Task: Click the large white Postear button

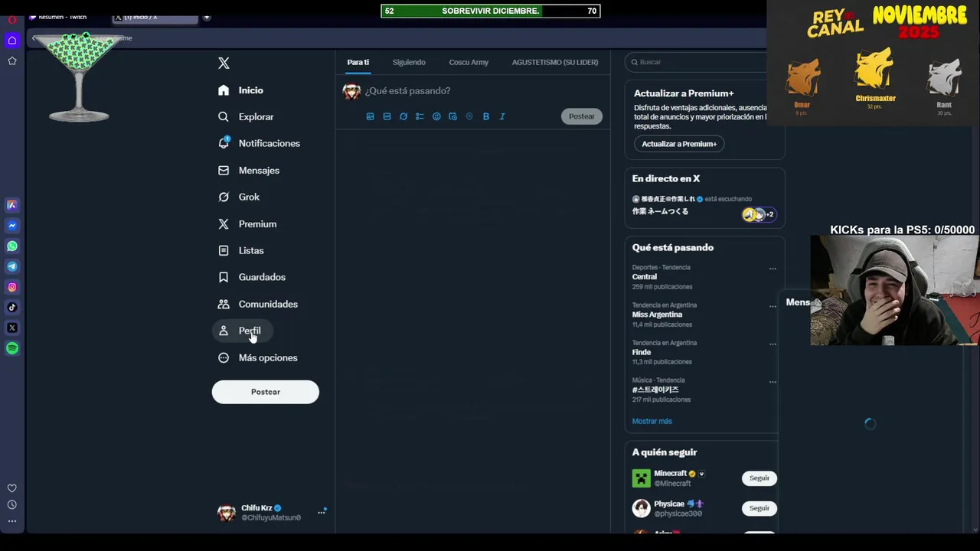Action: tap(266, 392)
